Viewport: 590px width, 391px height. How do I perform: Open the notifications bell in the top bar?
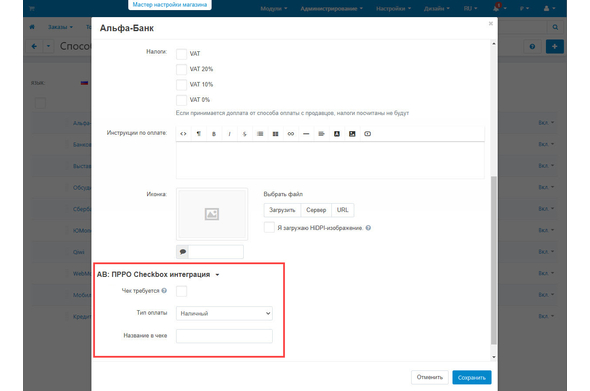497,8
